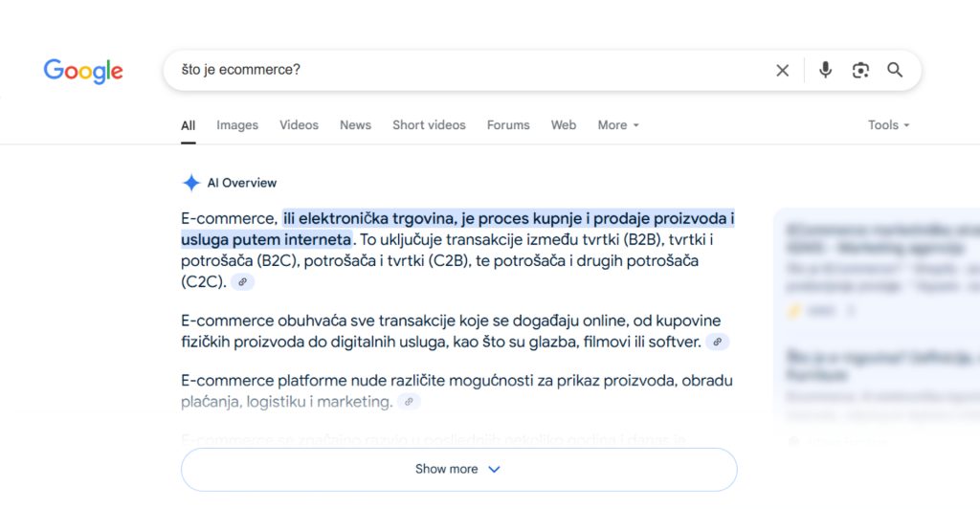Go to the Forums tab
Viewport: 980px width, 509px height.
[x=508, y=125]
